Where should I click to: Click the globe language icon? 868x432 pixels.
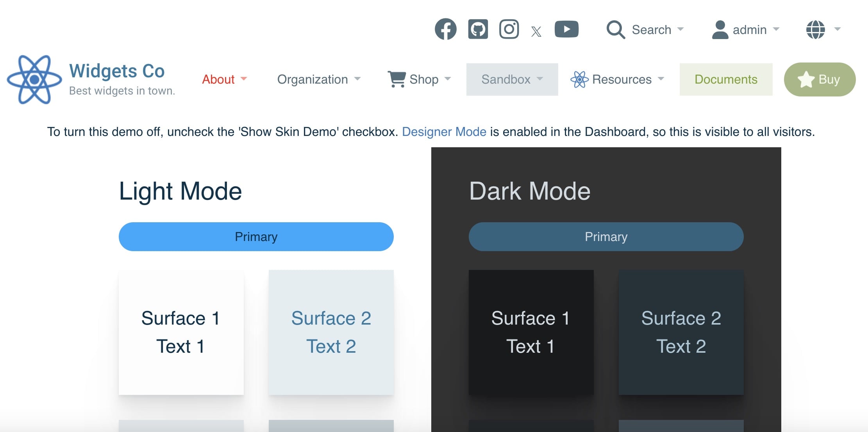tap(815, 30)
